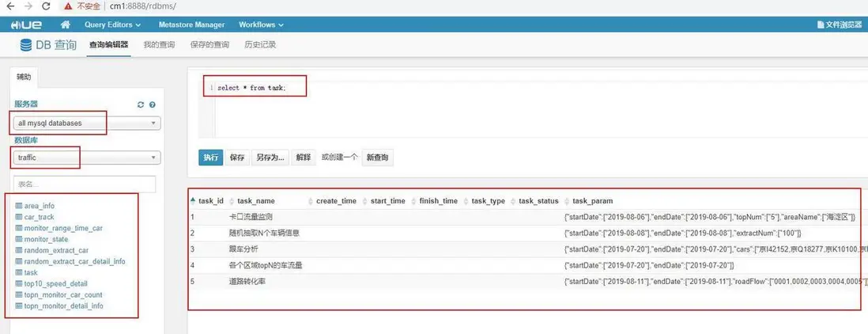Screen dimensions: 868x334
Task: Switch to 我的查询 tab
Action: tap(159, 45)
